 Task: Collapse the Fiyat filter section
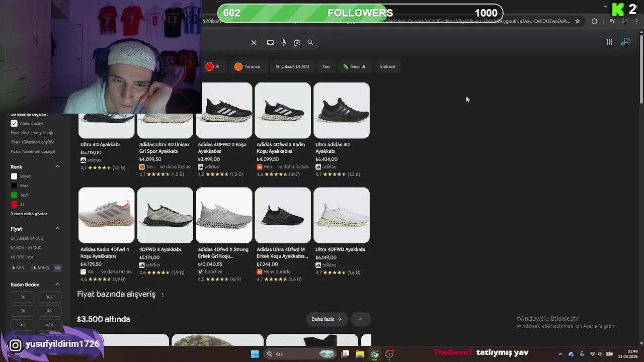point(57,229)
